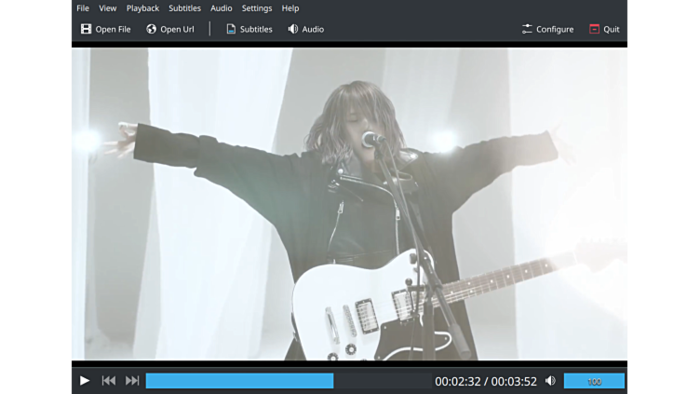Open the File menu
The image size is (700, 394).
point(83,8)
